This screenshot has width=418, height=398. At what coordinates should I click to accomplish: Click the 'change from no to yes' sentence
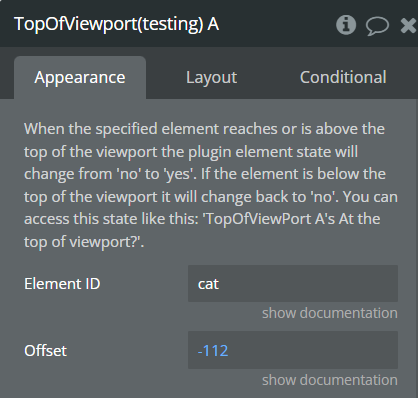tap(111, 174)
